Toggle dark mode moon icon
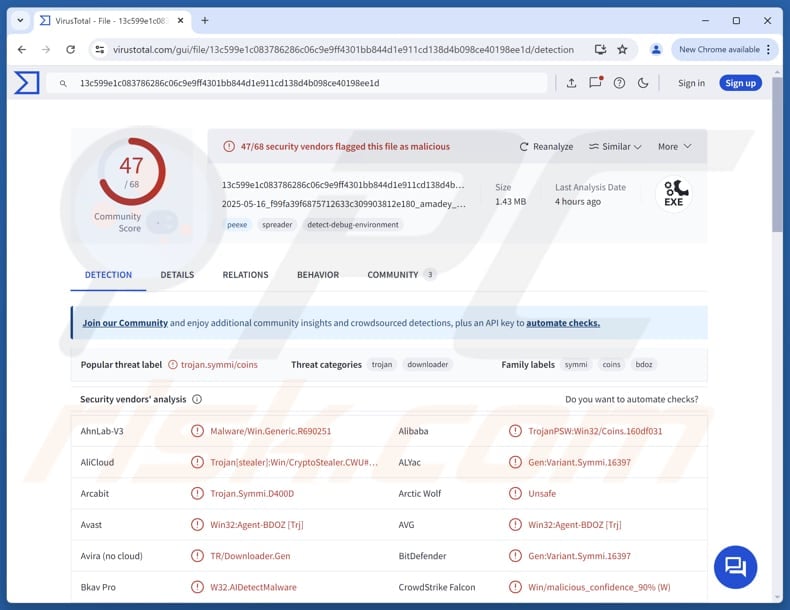This screenshot has height=610, width=790. click(x=643, y=83)
